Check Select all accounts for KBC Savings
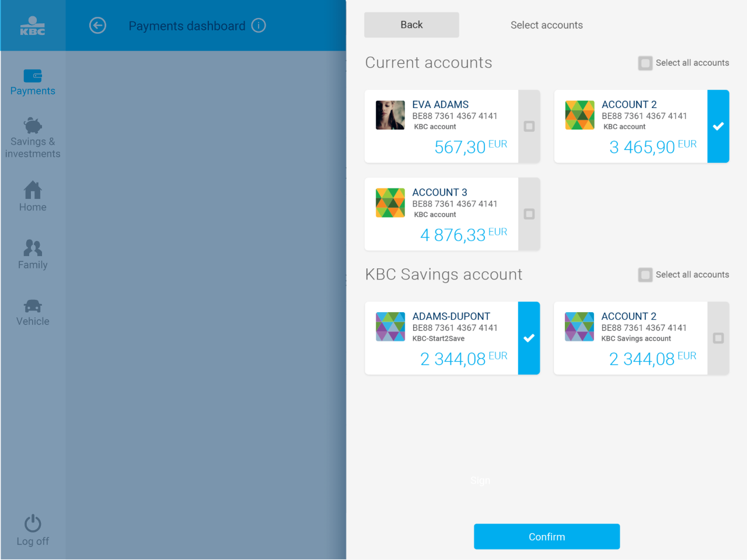 coord(645,275)
